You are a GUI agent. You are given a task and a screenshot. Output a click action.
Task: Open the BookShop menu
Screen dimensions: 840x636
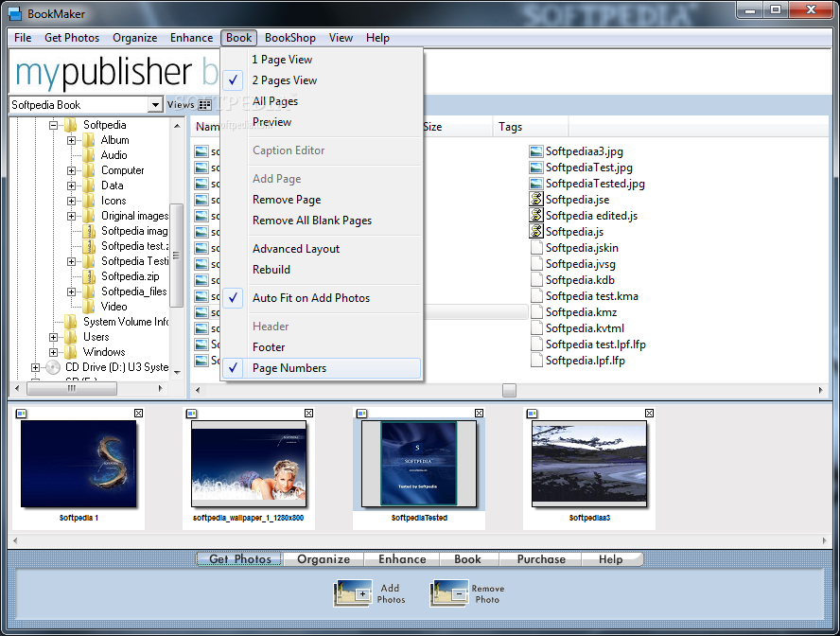(x=289, y=38)
